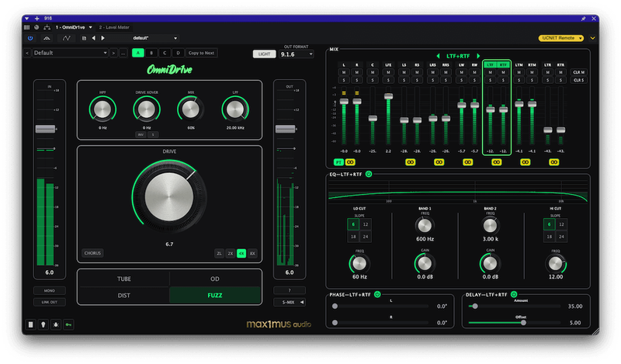
Task: Toggle the PT button in mix panel
Action: pyautogui.click(x=338, y=162)
